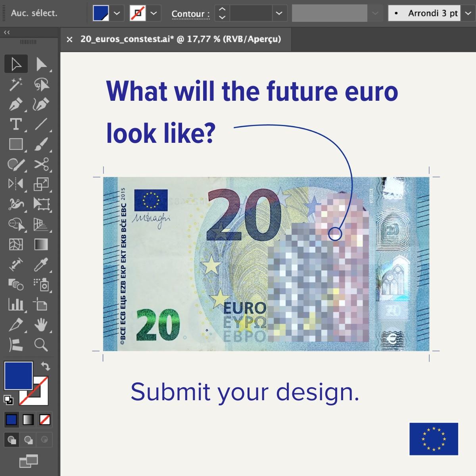Swap fill and stroke colors

coord(46,366)
